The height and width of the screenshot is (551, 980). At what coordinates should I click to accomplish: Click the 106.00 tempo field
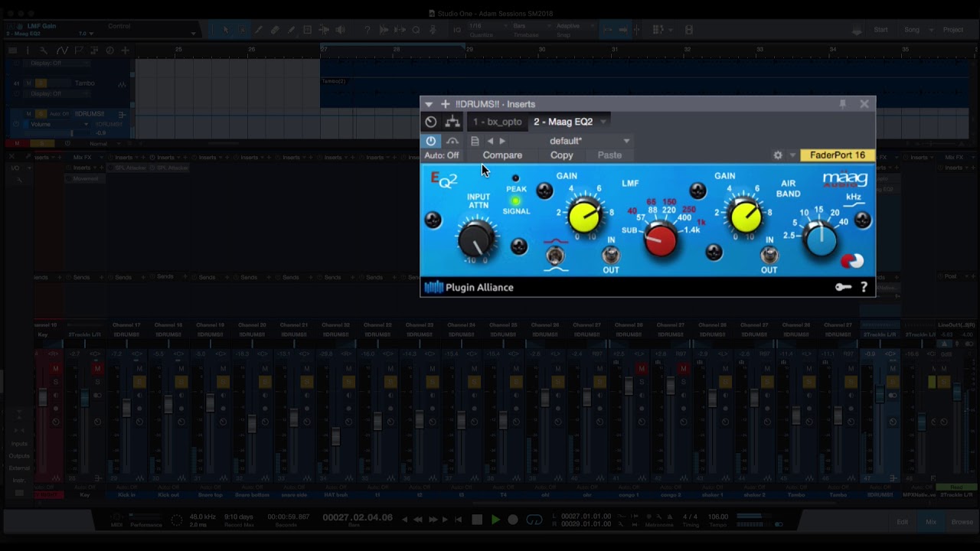pos(718,517)
